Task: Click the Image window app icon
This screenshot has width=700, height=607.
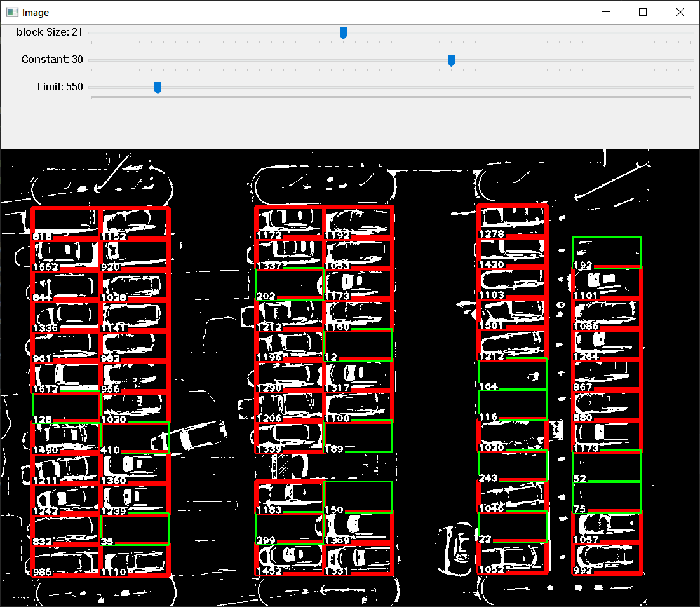Action: point(12,13)
